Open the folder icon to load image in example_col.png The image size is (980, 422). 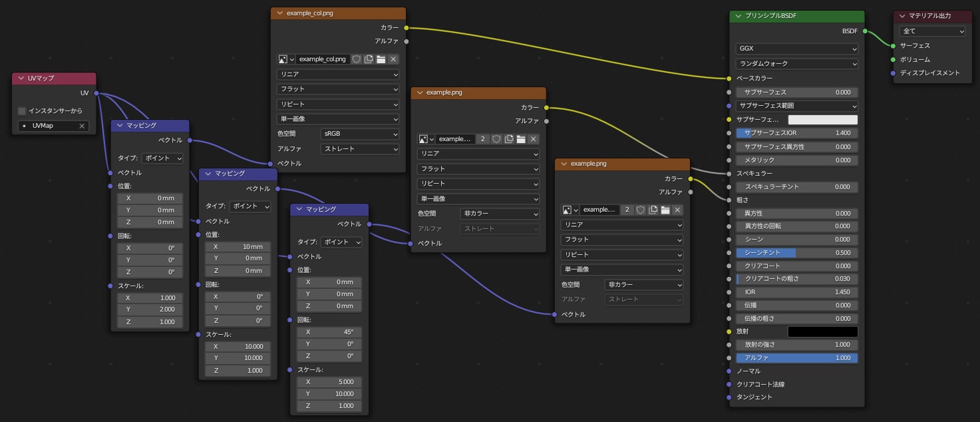click(380, 59)
